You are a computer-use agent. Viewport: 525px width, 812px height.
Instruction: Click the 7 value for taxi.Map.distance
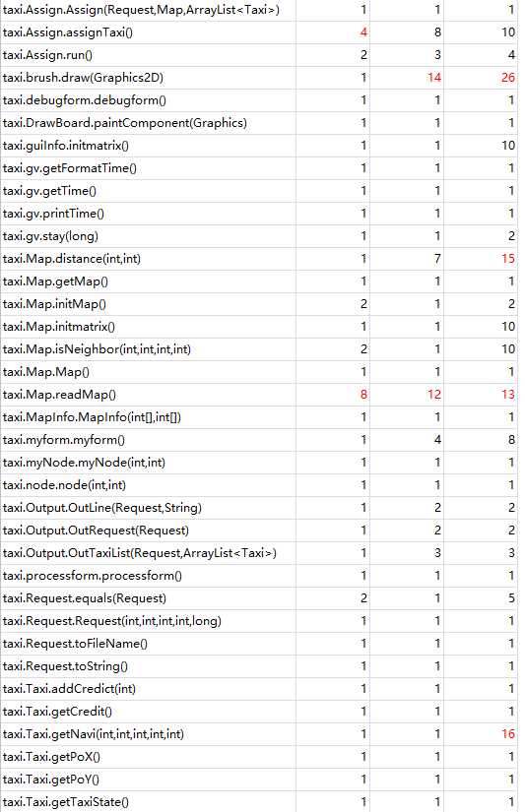437,259
